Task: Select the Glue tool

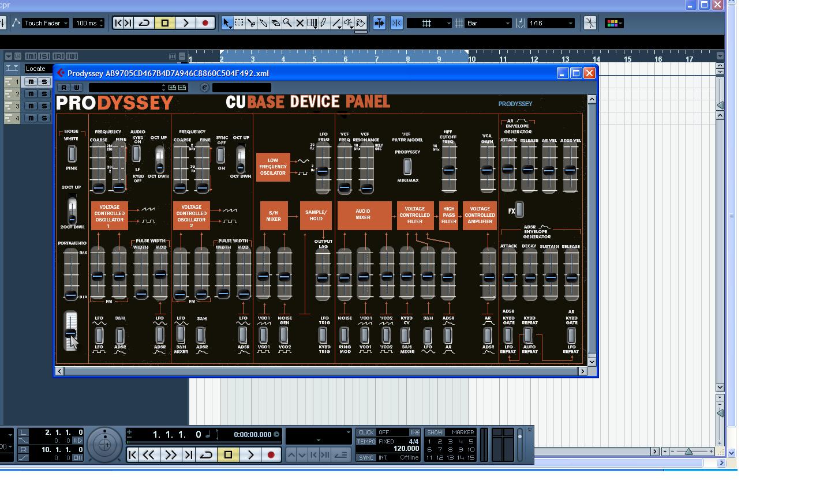Action: [263, 23]
